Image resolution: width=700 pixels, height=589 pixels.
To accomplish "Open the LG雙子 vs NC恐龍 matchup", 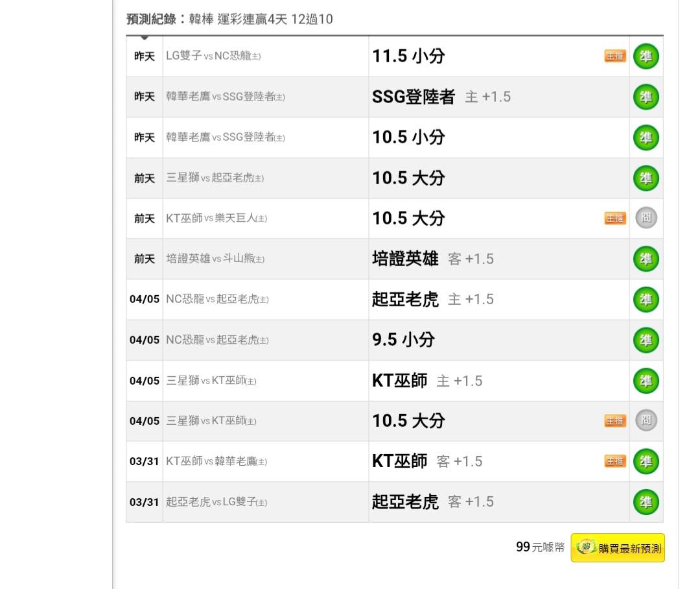I will coord(213,56).
